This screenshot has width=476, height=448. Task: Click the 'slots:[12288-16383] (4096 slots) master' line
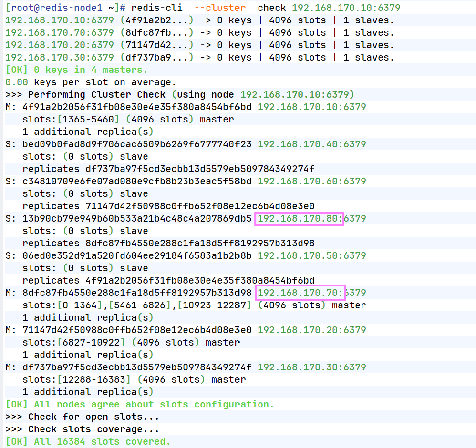134,380
